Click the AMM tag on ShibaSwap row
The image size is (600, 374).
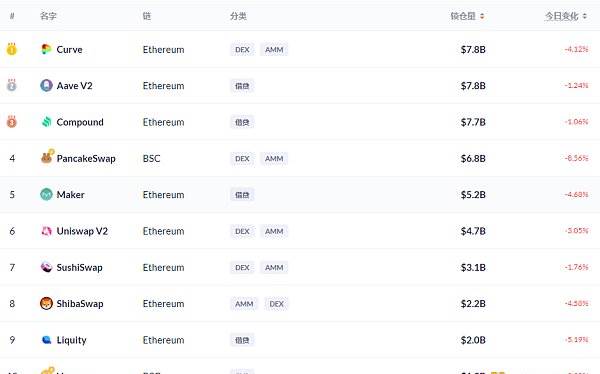click(x=244, y=304)
